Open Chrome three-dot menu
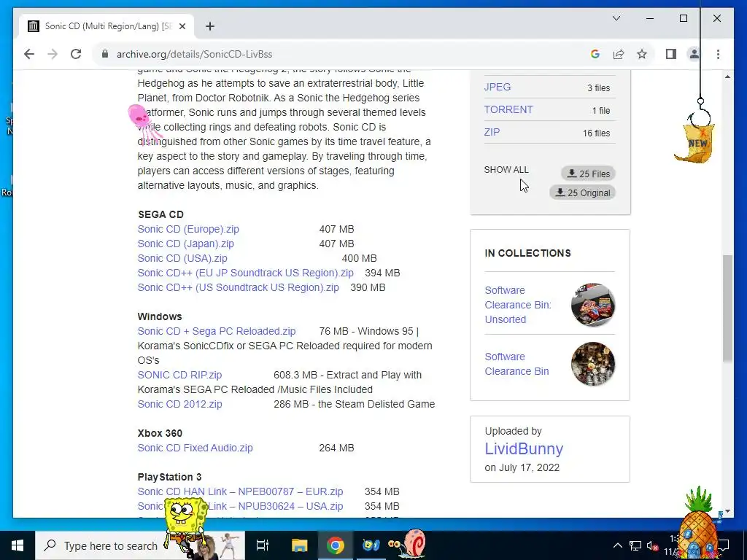This screenshot has height=560, width=747. click(718, 54)
